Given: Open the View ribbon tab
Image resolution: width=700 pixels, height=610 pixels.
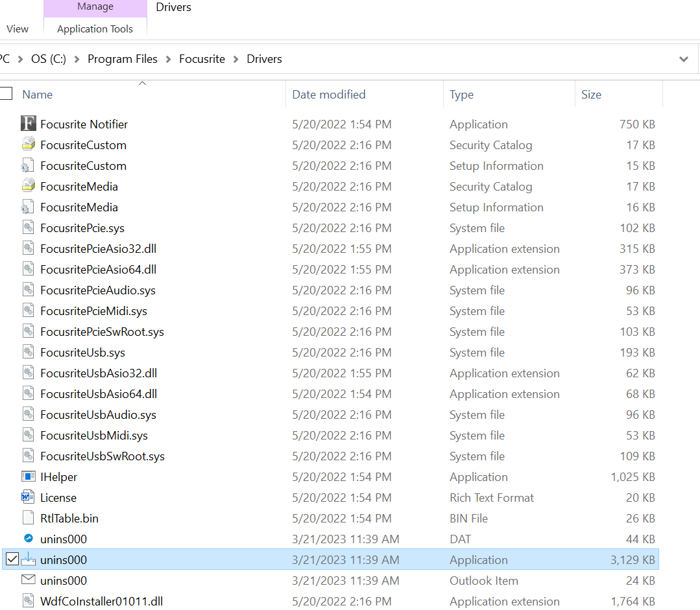Looking at the screenshot, I should click(x=18, y=29).
